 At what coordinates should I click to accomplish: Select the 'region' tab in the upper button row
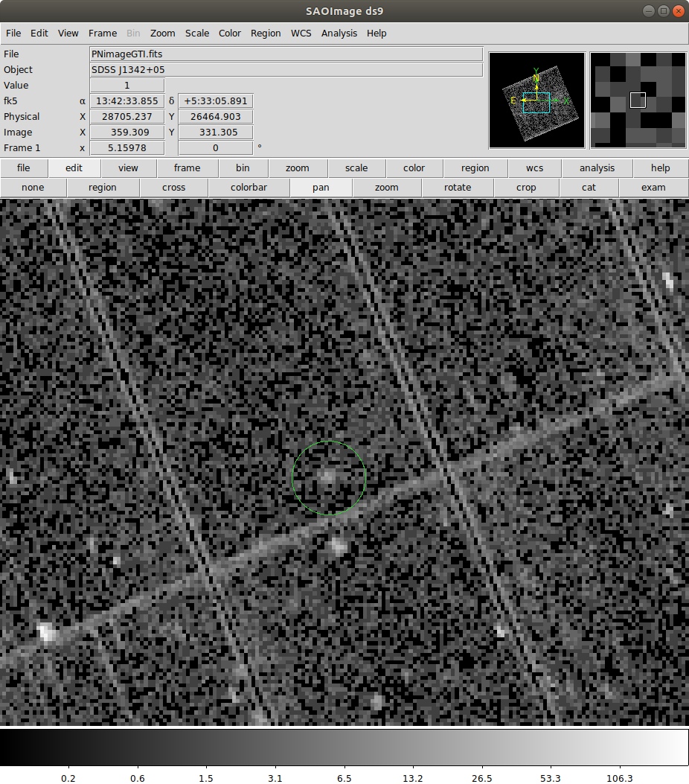(x=475, y=168)
